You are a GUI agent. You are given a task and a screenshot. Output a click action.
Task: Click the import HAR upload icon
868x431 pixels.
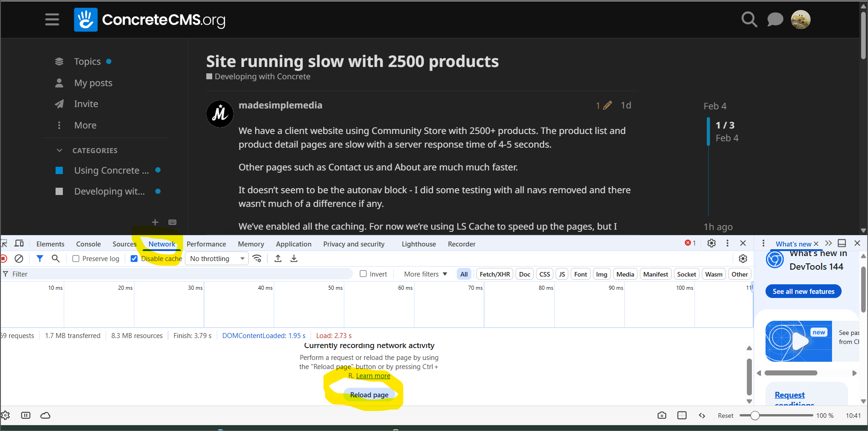[278, 259]
